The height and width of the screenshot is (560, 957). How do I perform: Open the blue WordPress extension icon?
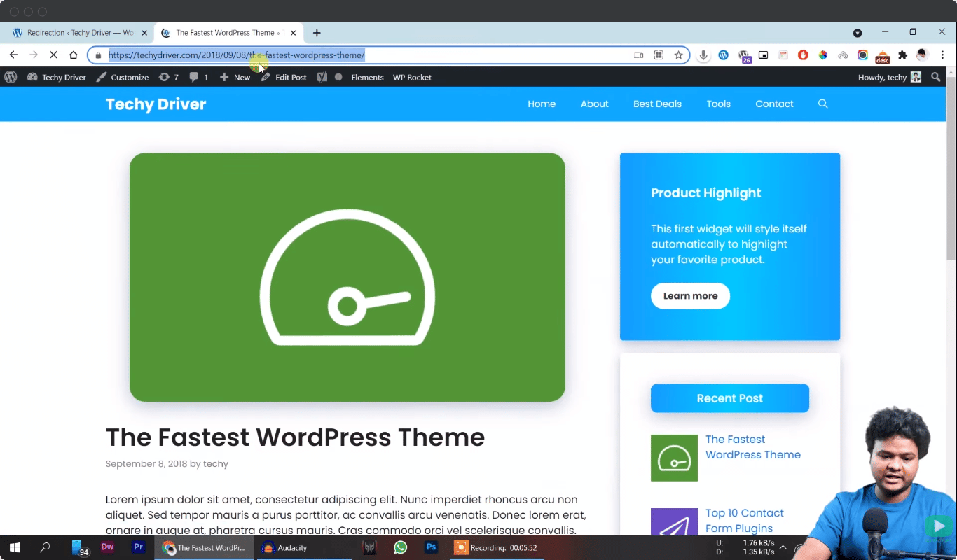pyautogui.click(x=724, y=55)
